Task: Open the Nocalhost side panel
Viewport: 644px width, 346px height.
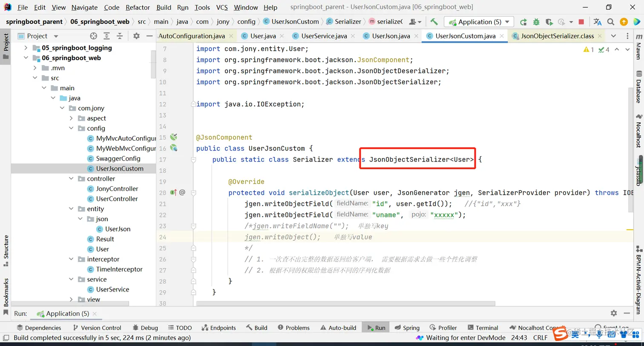Action: (638, 131)
